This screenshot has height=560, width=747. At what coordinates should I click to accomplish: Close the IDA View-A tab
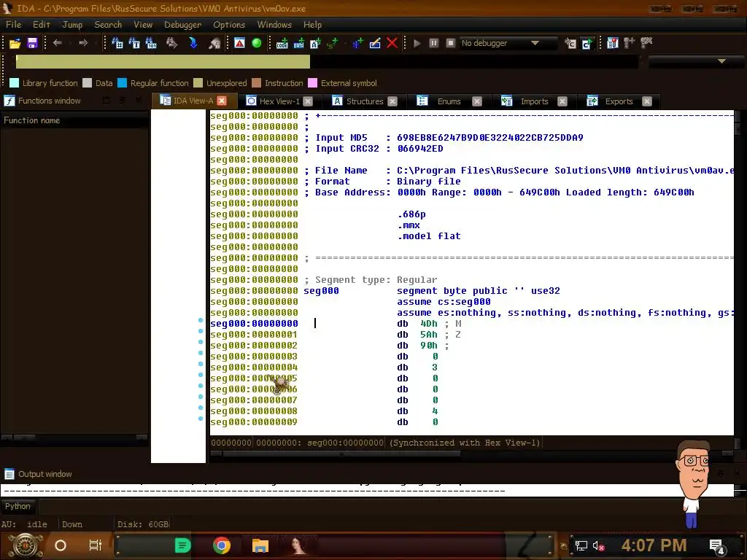(222, 101)
